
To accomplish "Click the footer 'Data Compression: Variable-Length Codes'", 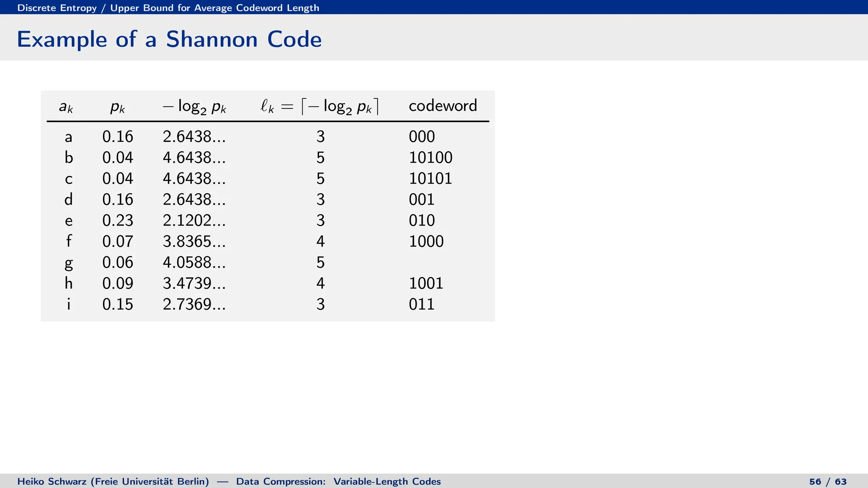I will 338,482.
